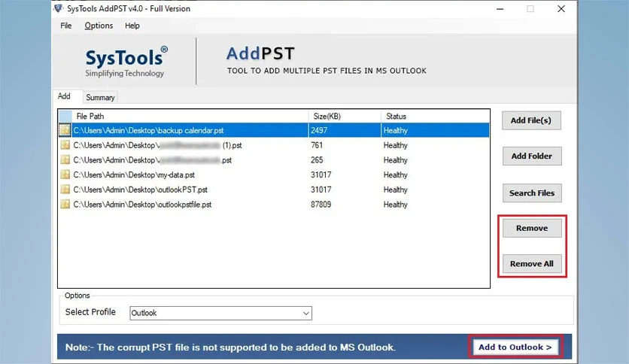Viewport: 629px width, 364px height.
Task: Switch to the Add tab
Action: tap(64, 96)
